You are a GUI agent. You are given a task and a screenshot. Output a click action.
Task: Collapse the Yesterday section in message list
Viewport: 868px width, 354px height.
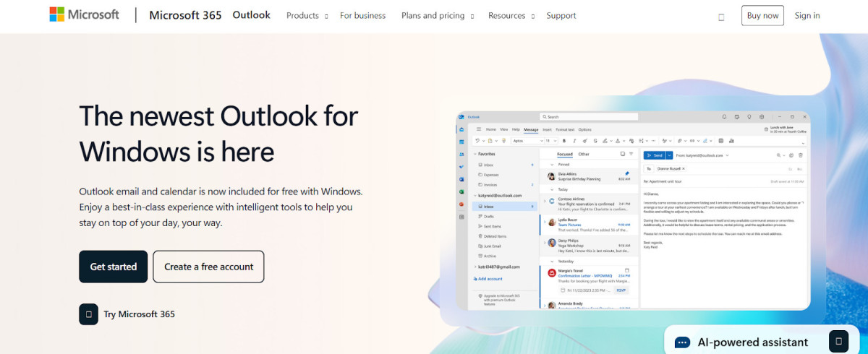[x=552, y=261]
